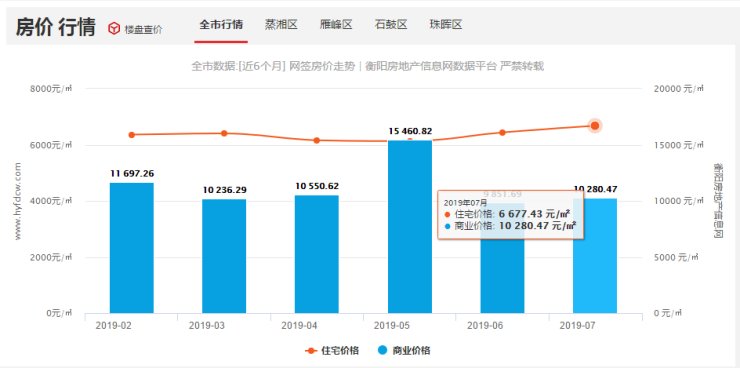
Task: Click the 2019-02 axis label
Action: (114, 326)
